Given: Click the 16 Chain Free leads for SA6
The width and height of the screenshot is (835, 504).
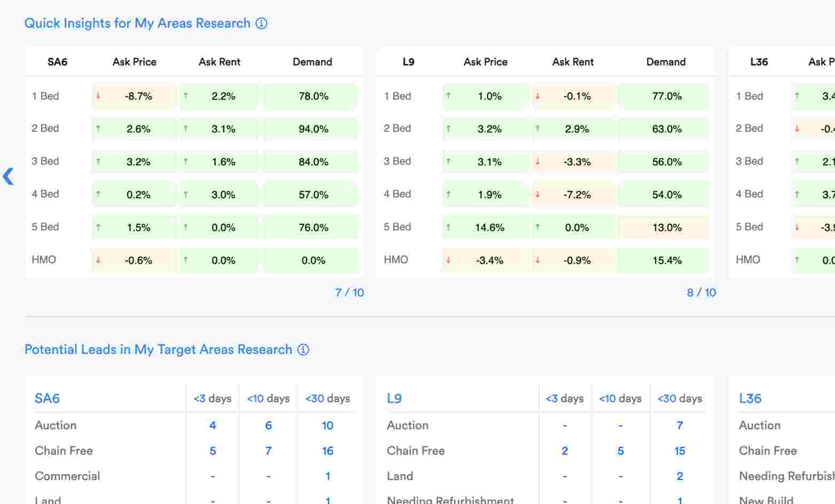Looking at the screenshot, I should point(327,451).
